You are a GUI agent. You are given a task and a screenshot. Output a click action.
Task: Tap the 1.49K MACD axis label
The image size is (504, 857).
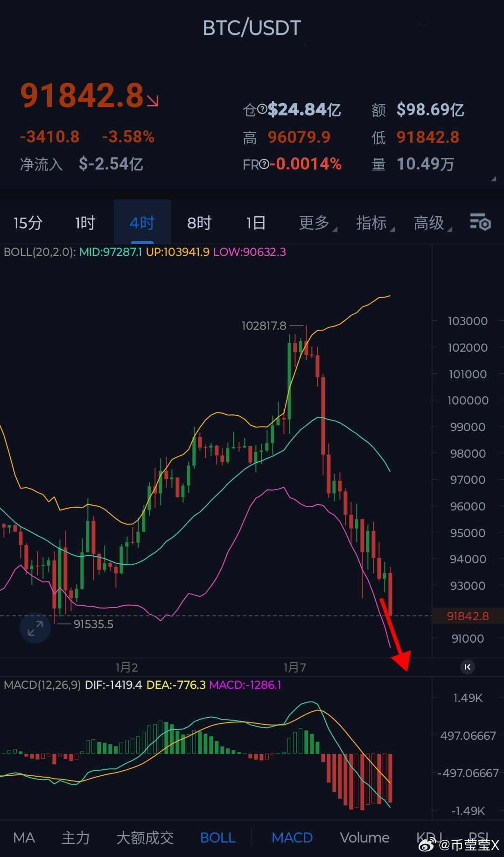pos(468,698)
